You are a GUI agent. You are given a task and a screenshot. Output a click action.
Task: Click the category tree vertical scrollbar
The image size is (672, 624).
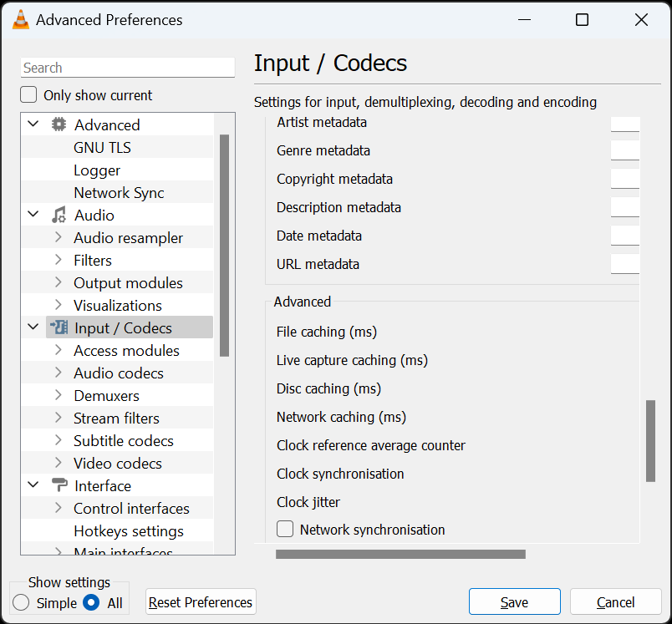coord(224,246)
